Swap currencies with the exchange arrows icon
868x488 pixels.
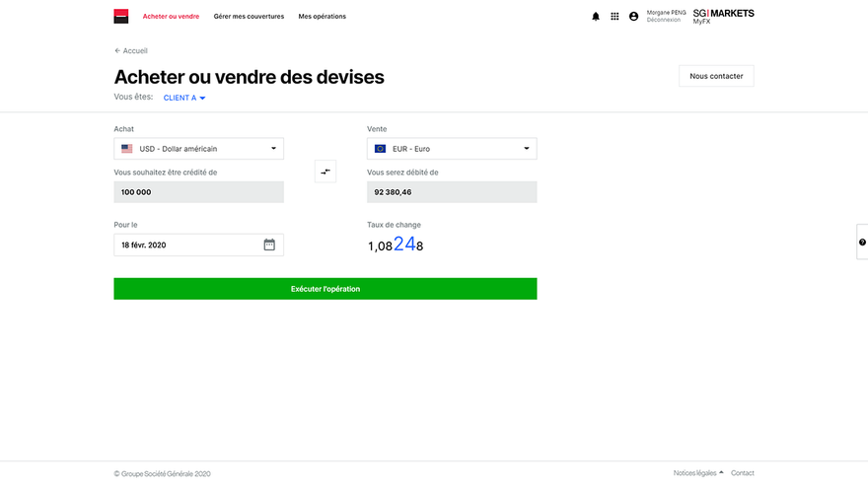pyautogui.click(x=325, y=172)
